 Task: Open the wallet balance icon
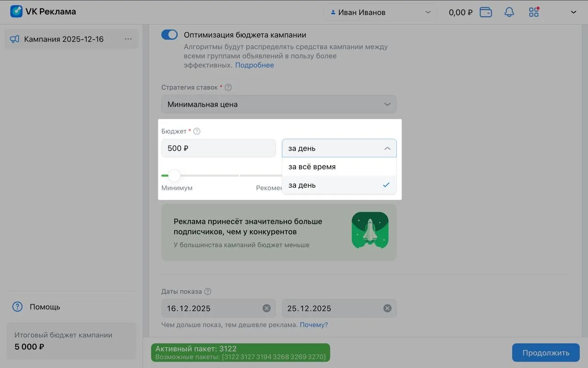tap(486, 12)
